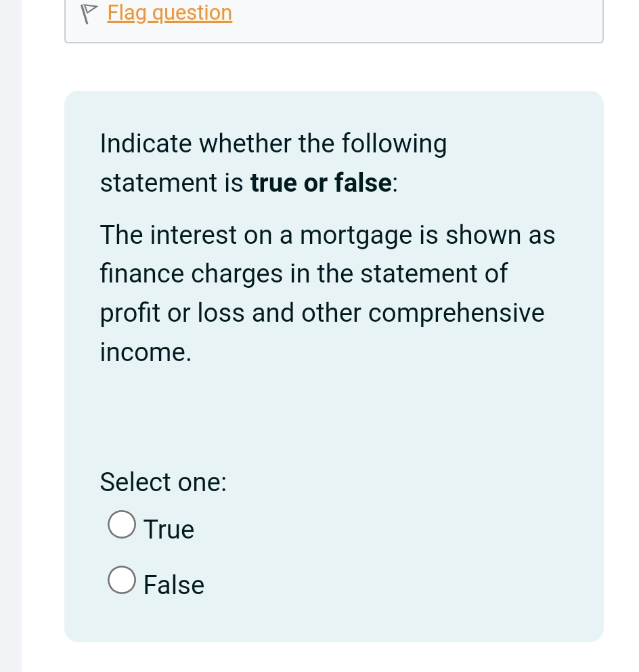Pick True for the mortgage interest statement
The height and width of the screenshot is (672, 639).
(x=121, y=524)
